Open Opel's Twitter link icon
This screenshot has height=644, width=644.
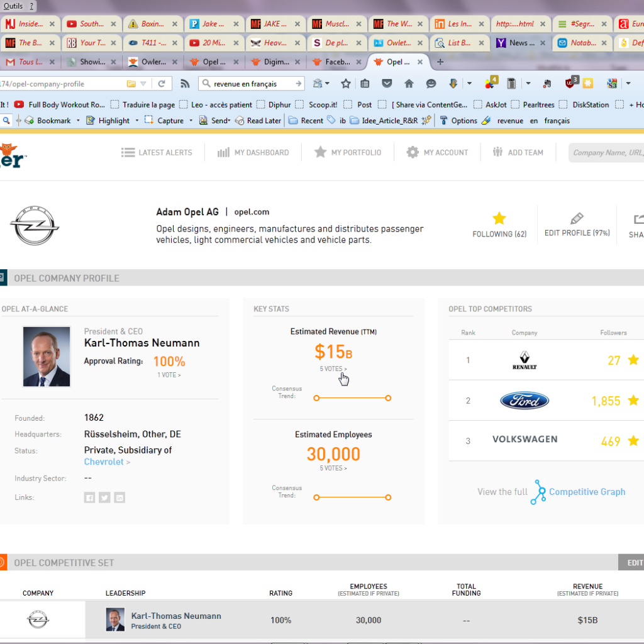[x=104, y=497]
